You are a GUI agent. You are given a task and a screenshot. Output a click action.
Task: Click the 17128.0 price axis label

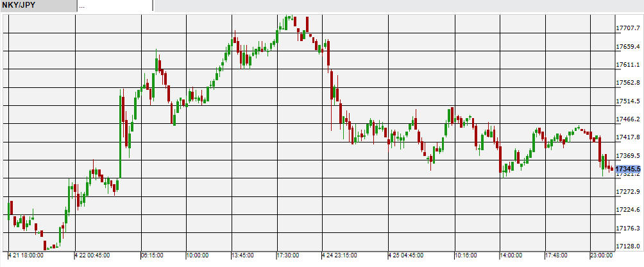pos(628,246)
